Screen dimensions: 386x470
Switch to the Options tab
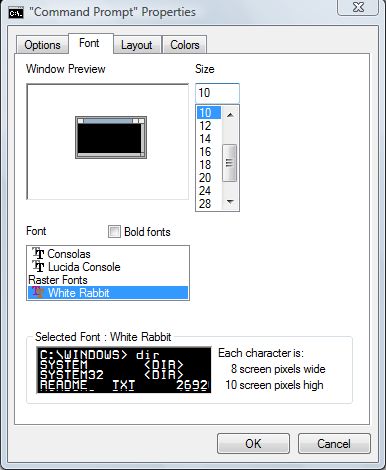(42, 45)
